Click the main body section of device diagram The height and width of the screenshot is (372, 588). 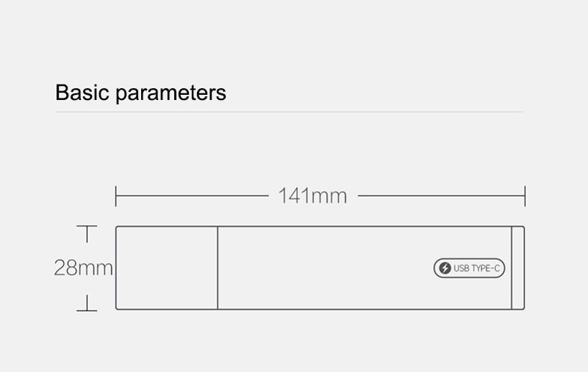(365, 268)
